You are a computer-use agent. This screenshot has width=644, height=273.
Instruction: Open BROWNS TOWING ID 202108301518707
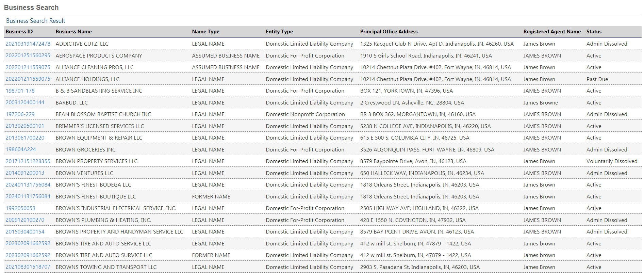(28, 267)
